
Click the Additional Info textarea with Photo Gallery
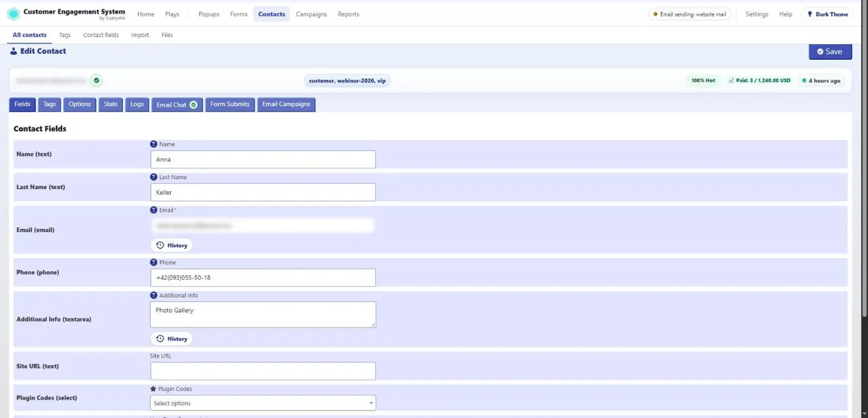263,315
